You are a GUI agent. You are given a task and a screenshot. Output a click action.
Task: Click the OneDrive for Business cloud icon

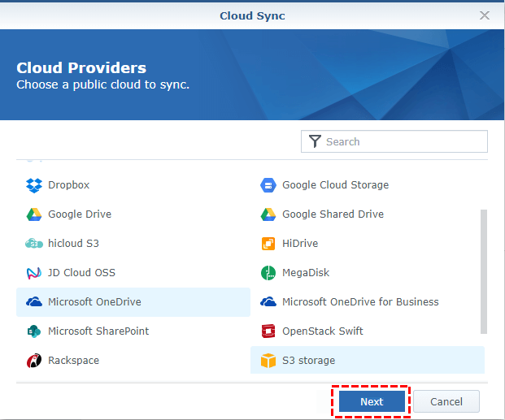click(x=268, y=302)
